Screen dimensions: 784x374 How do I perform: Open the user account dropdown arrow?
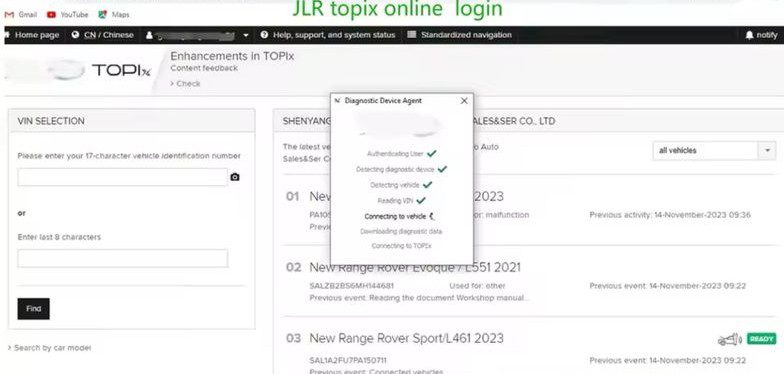(246, 36)
